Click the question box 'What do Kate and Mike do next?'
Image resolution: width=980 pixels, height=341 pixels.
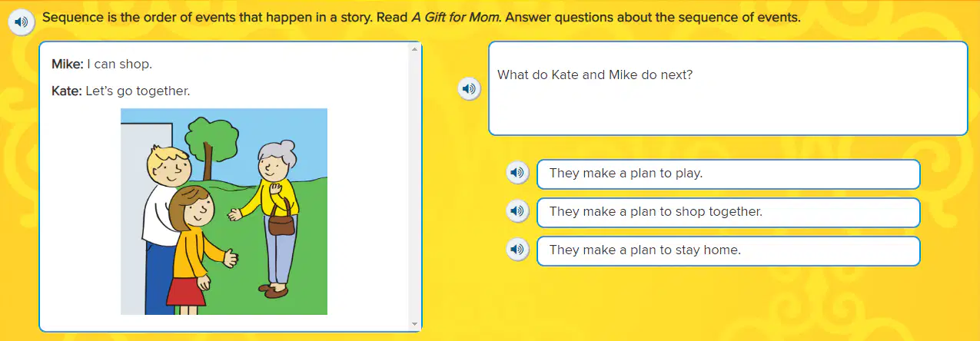click(728, 88)
